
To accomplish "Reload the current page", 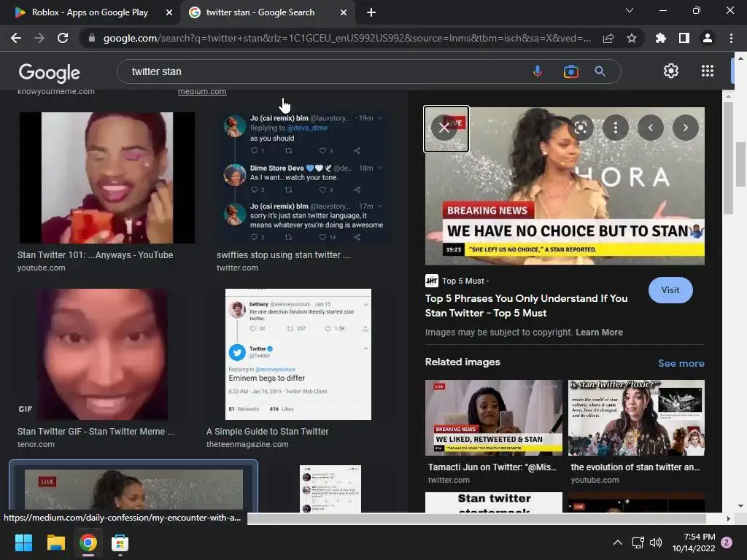I will (x=63, y=38).
